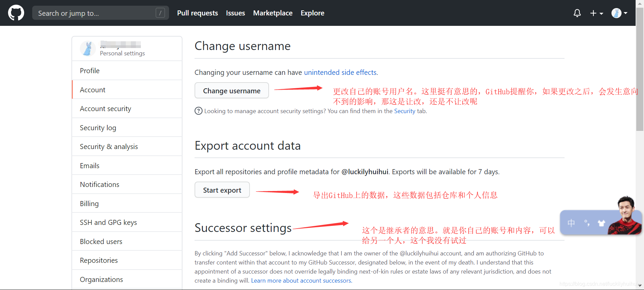Click the rabbit avatar in settings sidebar

pos(88,49)
